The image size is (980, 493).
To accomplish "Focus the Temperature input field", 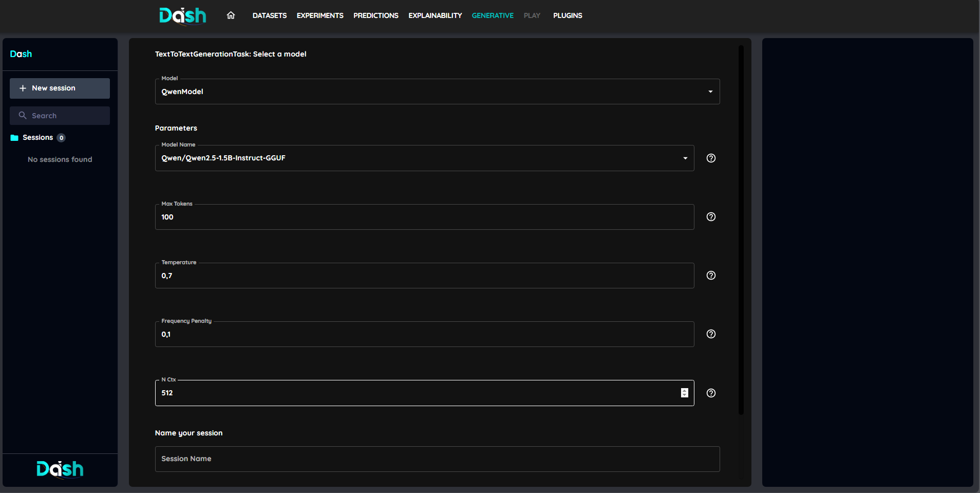I will click(424, 276).
